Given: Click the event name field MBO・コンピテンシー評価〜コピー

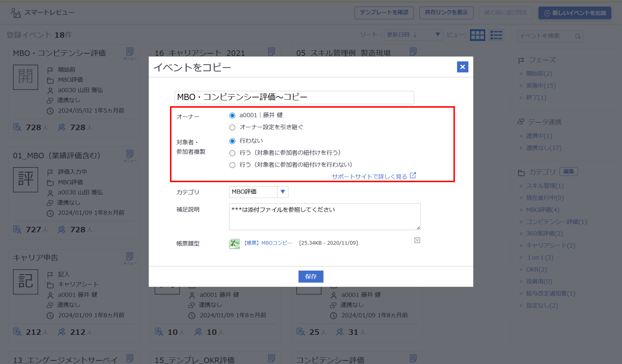Looking at the screenshot, I should (x=294, y=97).
